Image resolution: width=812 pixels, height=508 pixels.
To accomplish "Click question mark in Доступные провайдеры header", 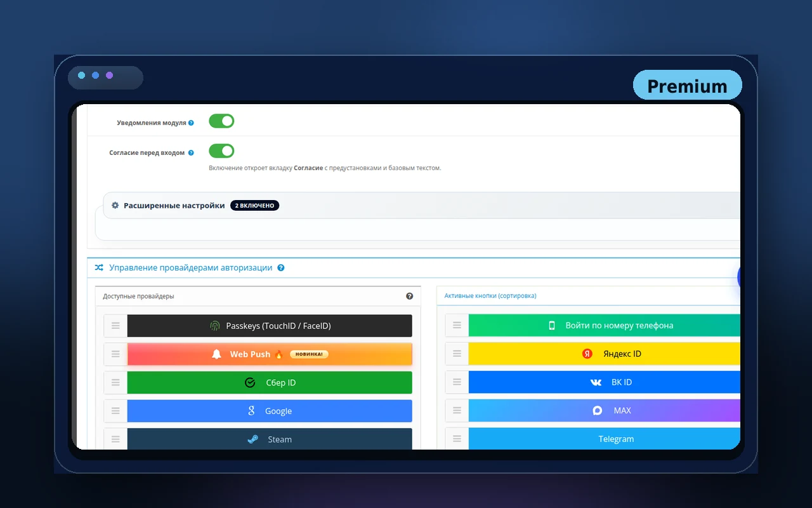I will click(409, 296).
